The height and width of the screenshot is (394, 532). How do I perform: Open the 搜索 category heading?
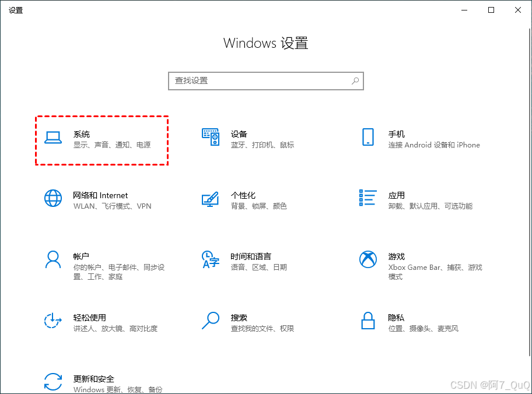239,318
